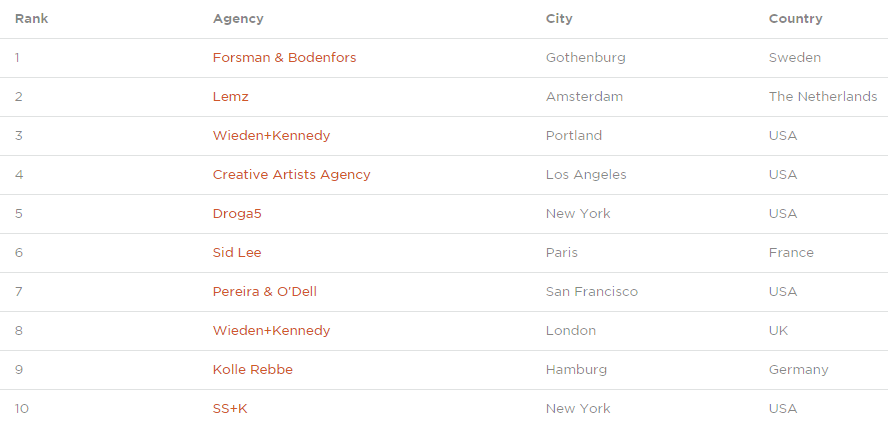
Task: Select the Amsterdam city cell
Action: [x=584, y=97]
